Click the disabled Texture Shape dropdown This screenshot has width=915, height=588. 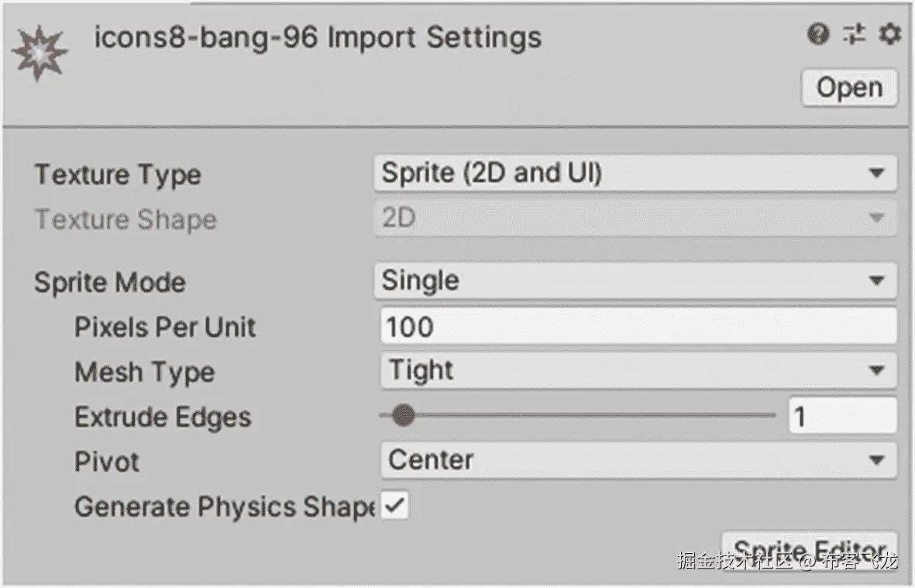click(x=635, y=218)
